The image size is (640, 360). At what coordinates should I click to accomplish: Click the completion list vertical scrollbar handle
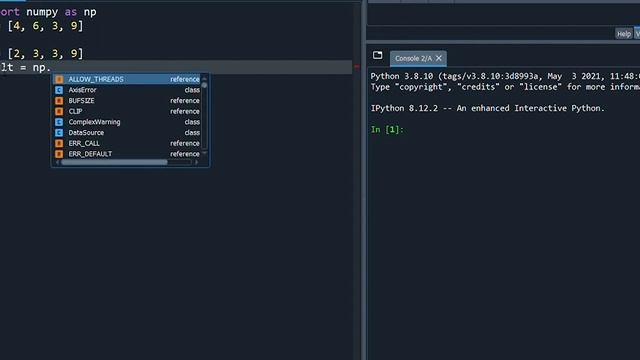(204, 85)
